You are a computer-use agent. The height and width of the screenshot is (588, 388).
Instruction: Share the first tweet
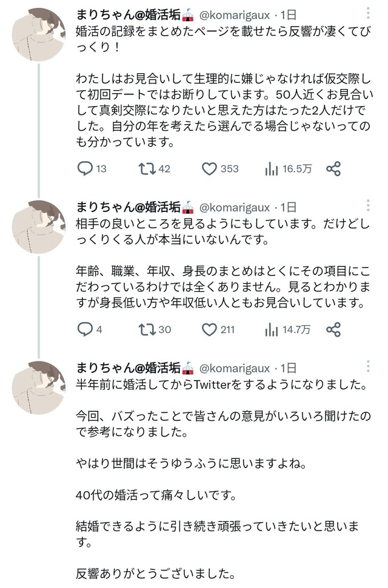pyautogui.click(x=333, y=169)
